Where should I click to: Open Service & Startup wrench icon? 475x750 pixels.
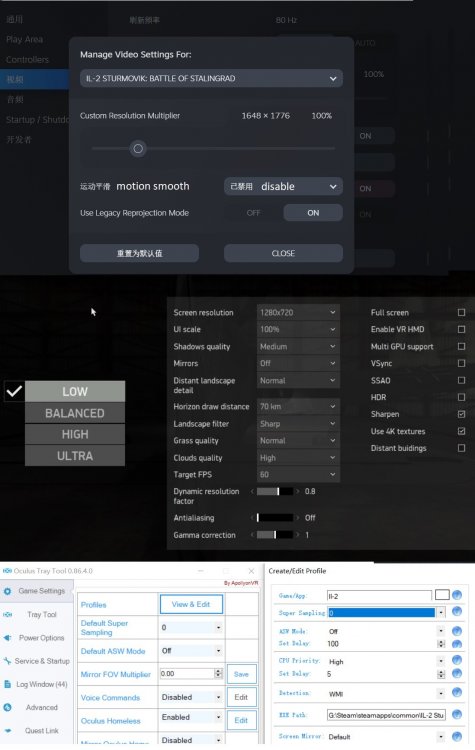pyautogui.click(x=7, y=661)
